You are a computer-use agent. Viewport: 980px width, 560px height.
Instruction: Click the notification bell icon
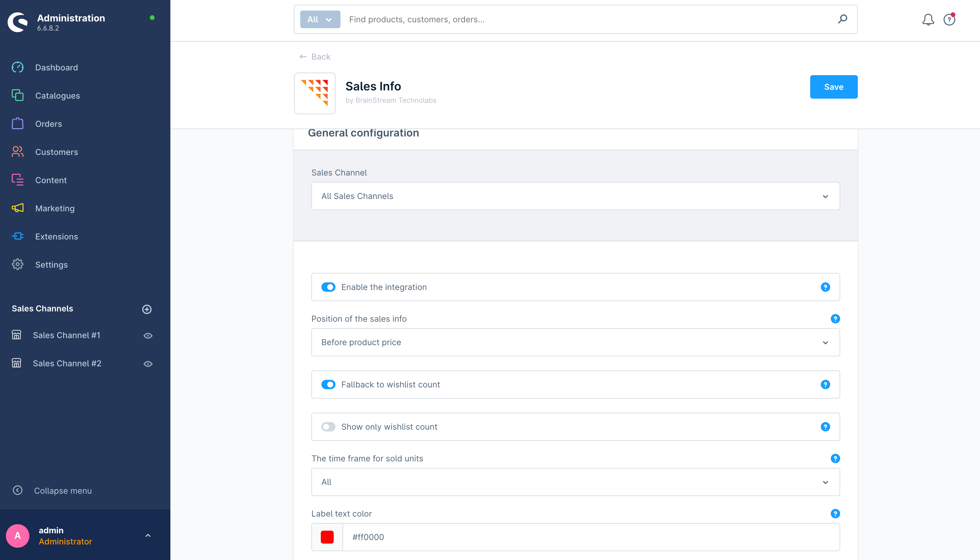[928, 19]
